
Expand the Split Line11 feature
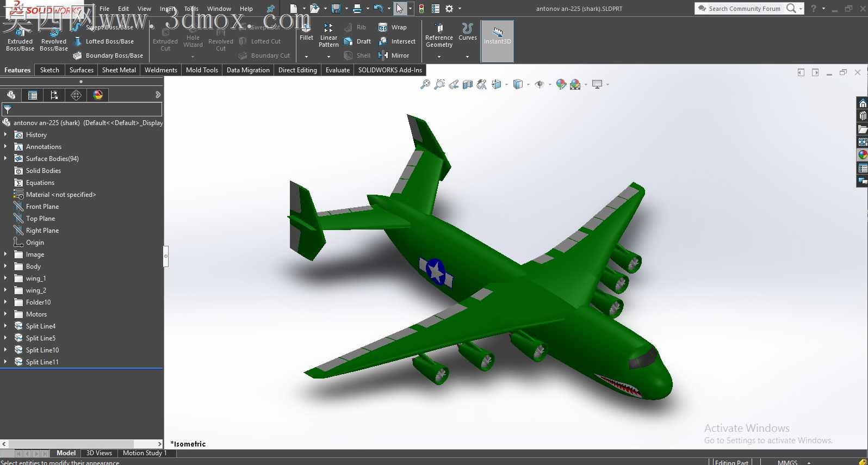[5, 362]
